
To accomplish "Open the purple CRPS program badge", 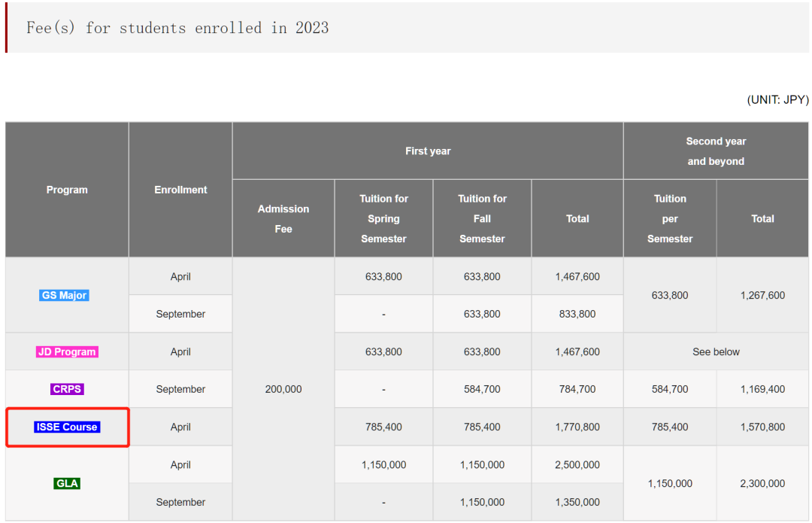I will pos(67,390).
